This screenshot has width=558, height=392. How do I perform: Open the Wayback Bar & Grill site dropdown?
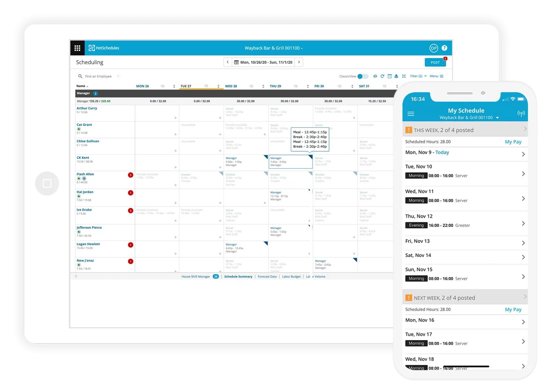(x=274, y=48)
